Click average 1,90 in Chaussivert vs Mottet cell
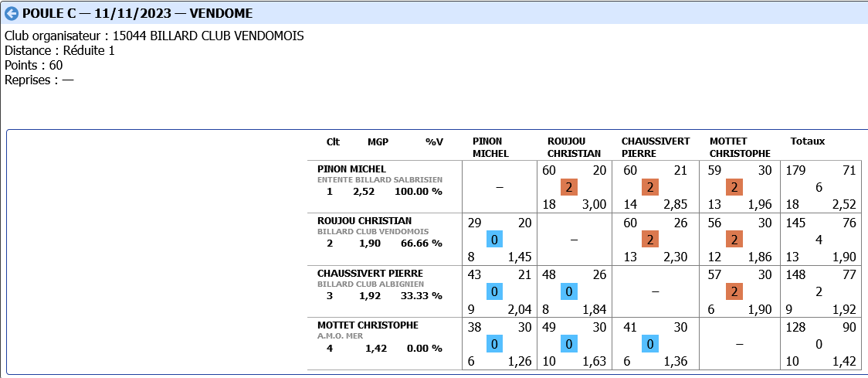 click(760, 309)
